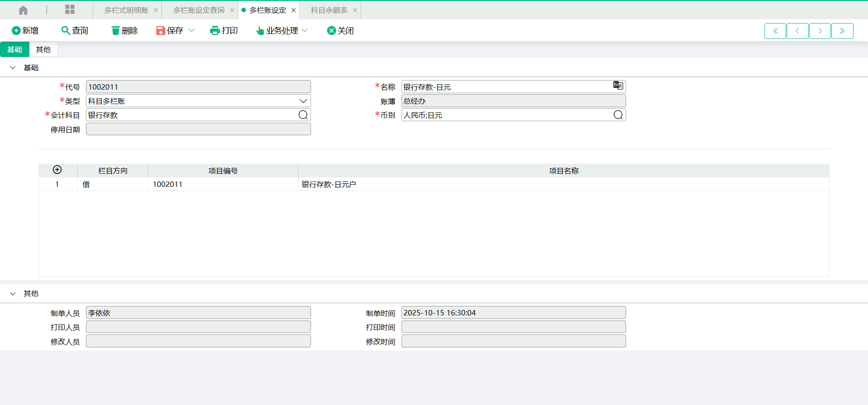This screenshot has height=405, width=868.
Task: Open the app grid menu icon
Action: point(70,10)
